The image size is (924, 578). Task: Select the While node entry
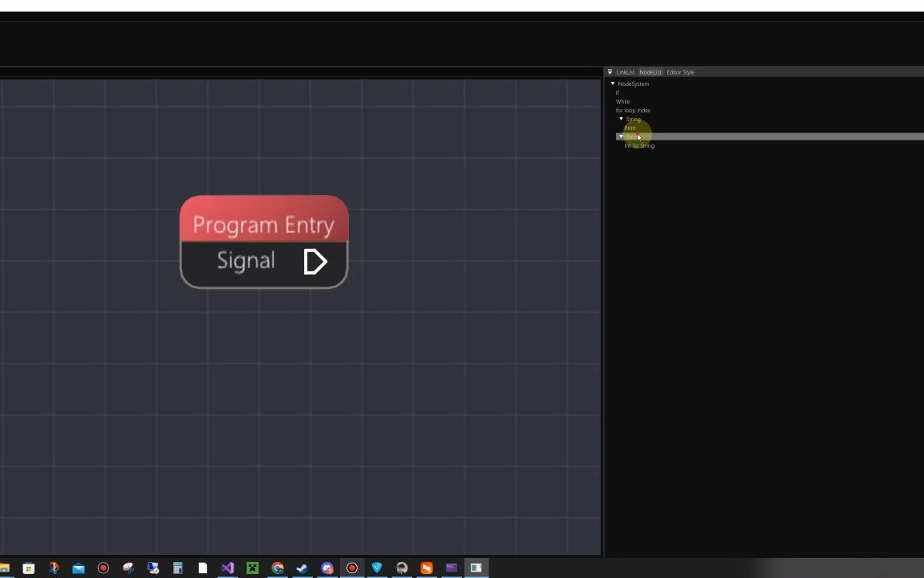click(x=623, y=101)
